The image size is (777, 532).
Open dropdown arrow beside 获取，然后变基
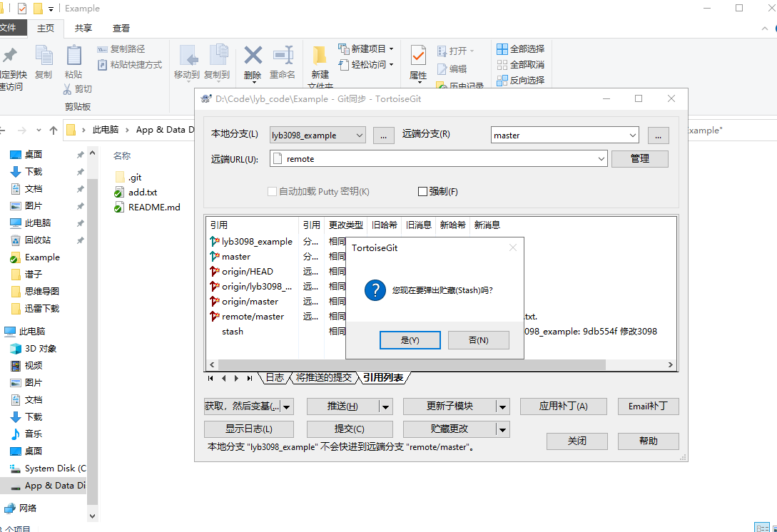pos(287,406)
